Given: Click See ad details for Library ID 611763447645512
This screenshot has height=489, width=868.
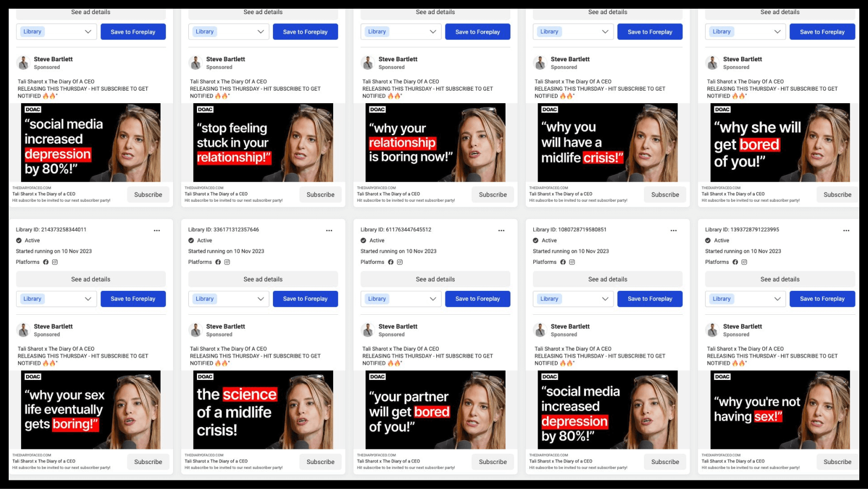Looking at the screenshot, I should (436, 280).
